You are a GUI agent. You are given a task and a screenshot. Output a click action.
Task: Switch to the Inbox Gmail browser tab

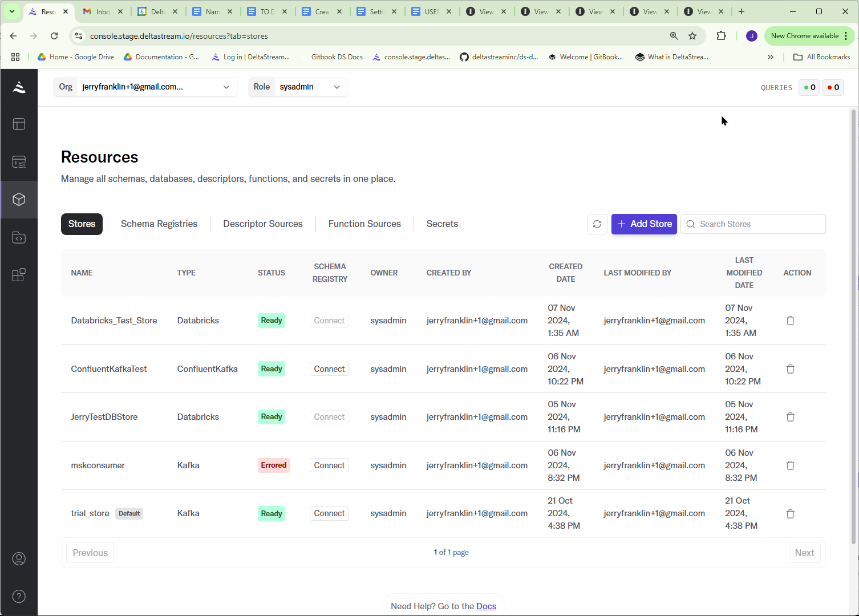coord(103,11)
